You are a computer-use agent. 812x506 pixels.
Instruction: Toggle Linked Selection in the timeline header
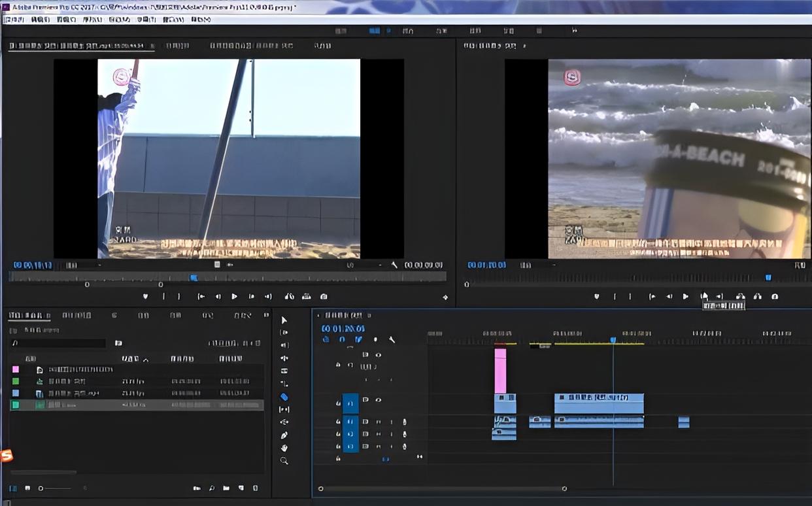(358, 340)
